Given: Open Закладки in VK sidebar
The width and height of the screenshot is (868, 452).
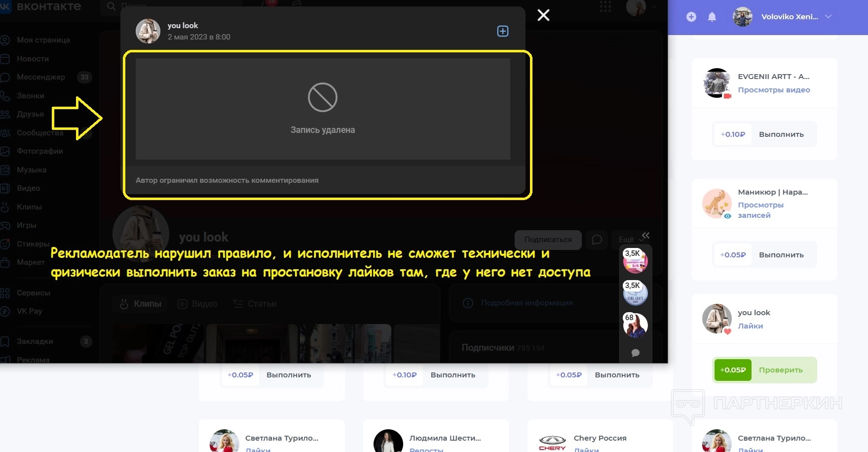Looking at the screenshot, I should coord(35,341).
